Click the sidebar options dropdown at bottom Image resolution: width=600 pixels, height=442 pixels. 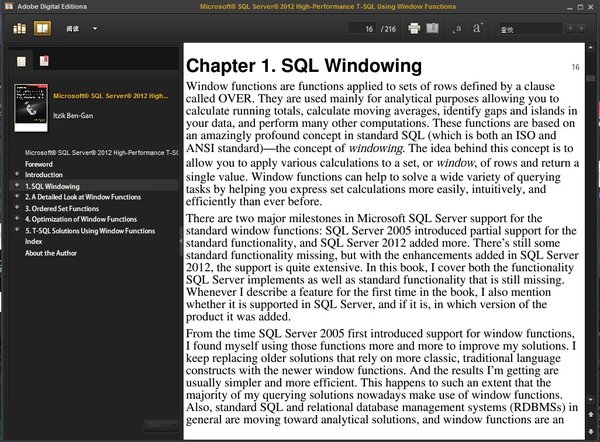[x=161, y=425]
